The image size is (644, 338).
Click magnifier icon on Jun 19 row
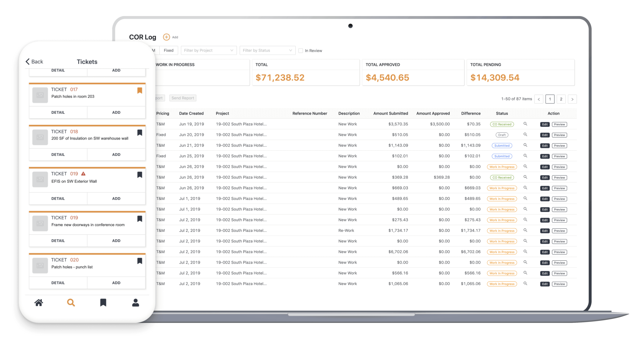pyautogui.click(x=525, y=124)
